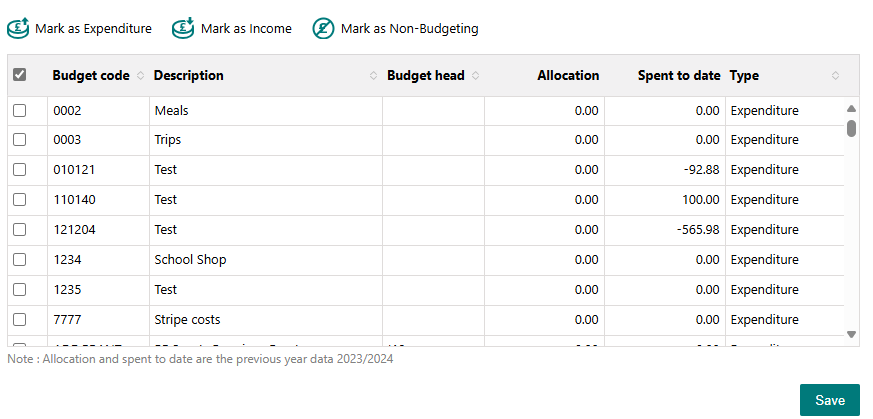Click the School Shop description cell
This screenshot has width=873, height=419.
pyautogui.click(x=266, y=260)
